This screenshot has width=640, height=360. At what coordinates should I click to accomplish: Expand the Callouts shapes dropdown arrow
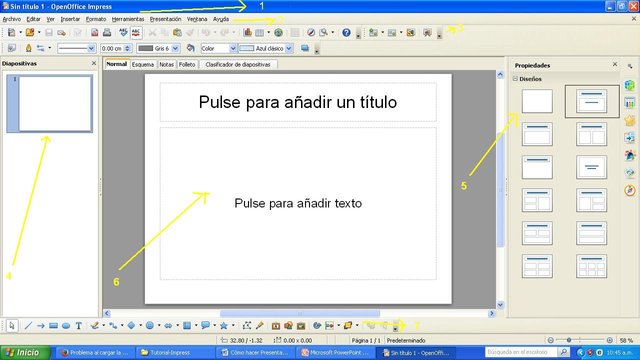(214, 326)
